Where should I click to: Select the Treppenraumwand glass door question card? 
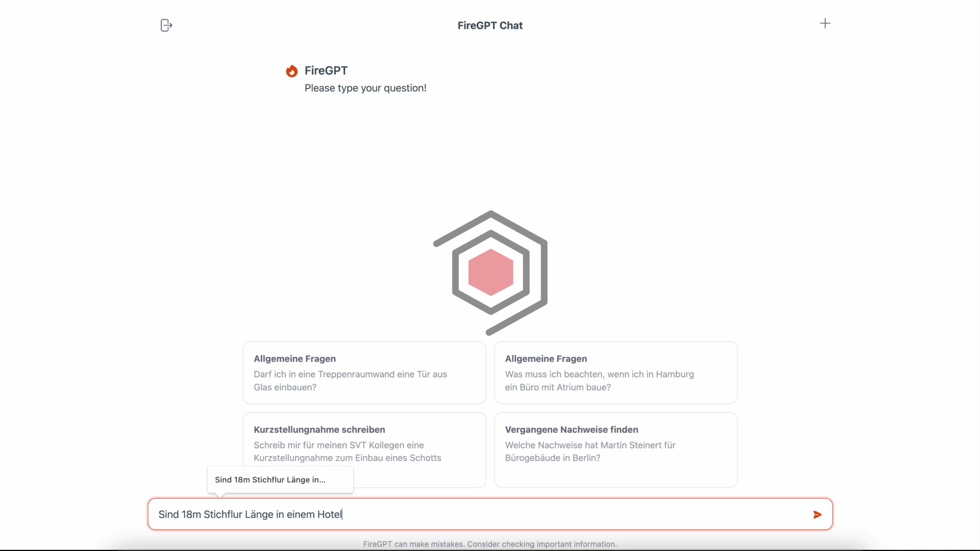[363, 372]
